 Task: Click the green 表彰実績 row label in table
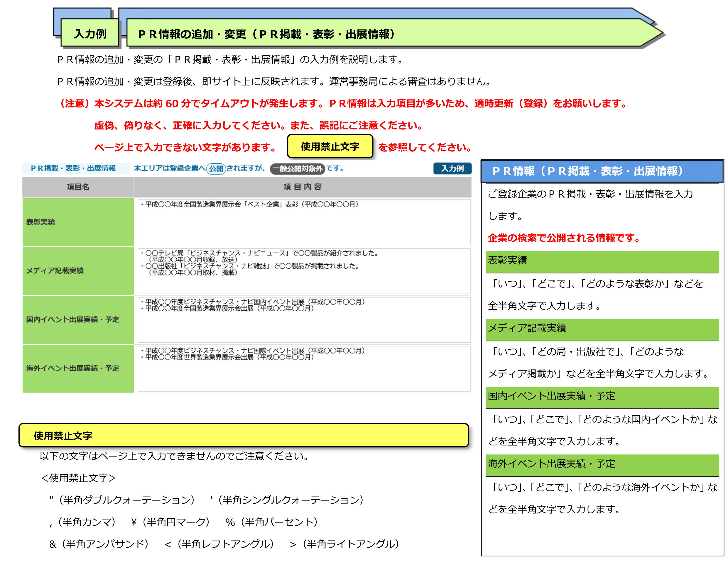78,222
